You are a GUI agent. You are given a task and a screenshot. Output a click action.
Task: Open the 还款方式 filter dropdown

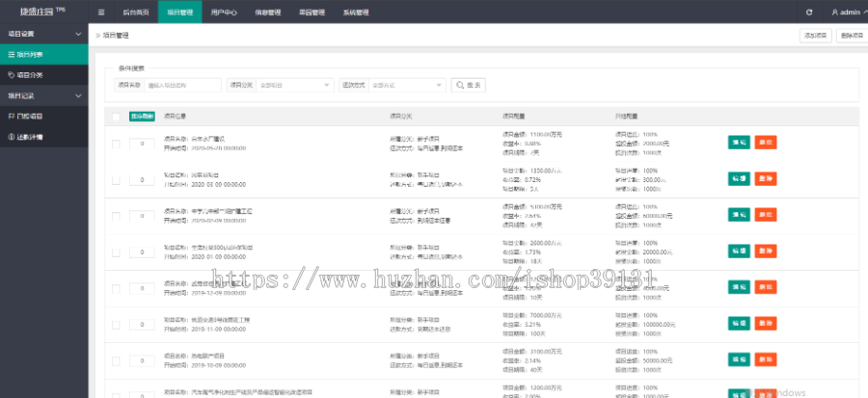[x=407, y=85]
